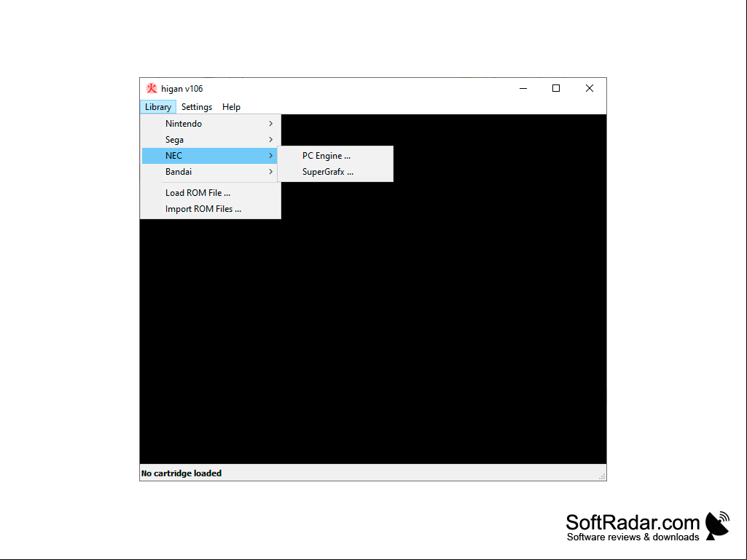This screenshot has height=560, width=747.
Task: Open the Library menu
Action: click(158, 106)
